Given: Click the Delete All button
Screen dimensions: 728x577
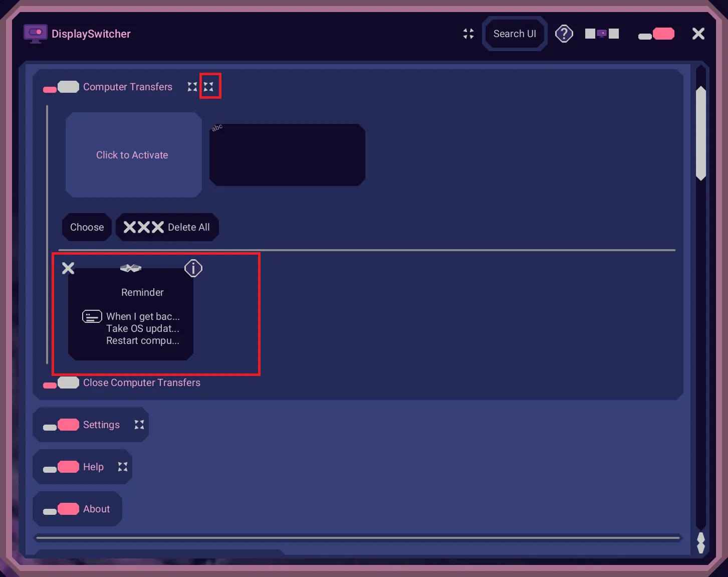Looking at the screenshot, I should coord(167,227).
